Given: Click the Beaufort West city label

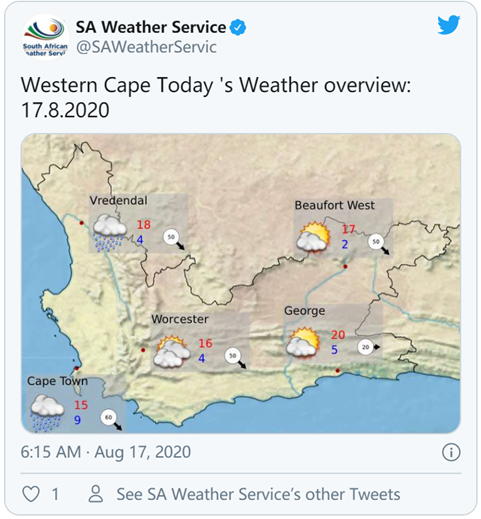Looking at the screenshot, I should click(334, 205).
